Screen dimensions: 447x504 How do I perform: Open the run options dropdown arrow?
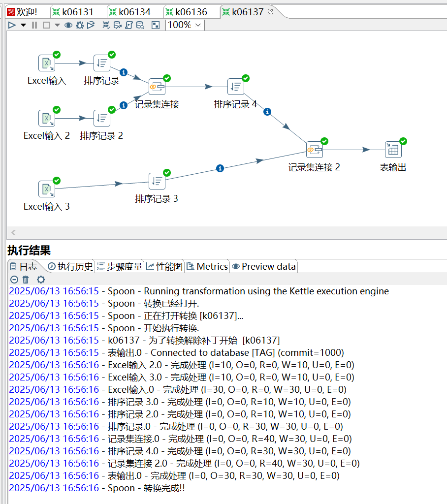click(23, 25)
